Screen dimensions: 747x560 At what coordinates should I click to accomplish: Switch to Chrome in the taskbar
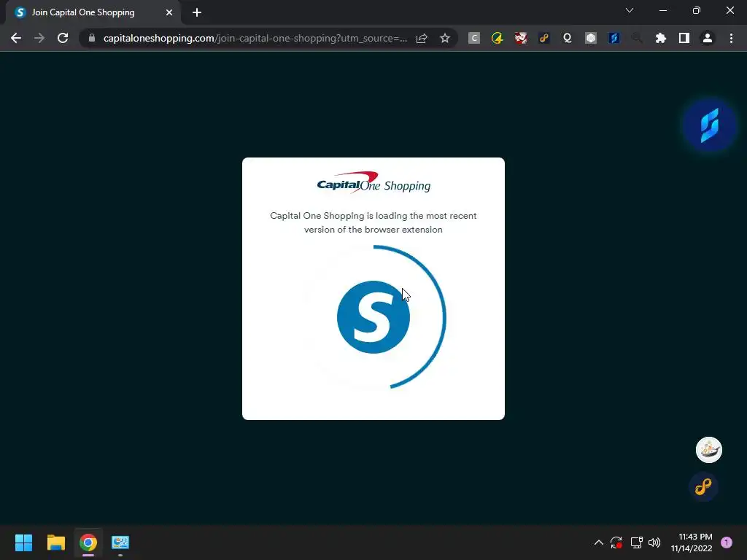click(88, 542)
